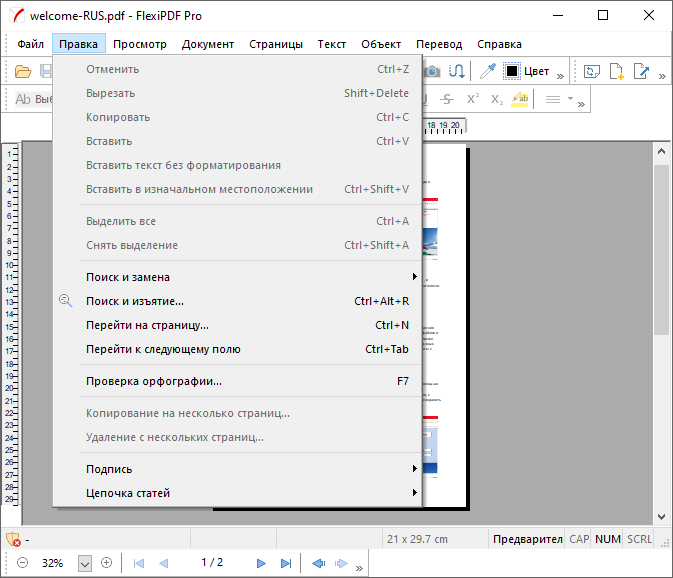Click the yellow text highlight icon

pyautogui.click(x=520, y=99)
